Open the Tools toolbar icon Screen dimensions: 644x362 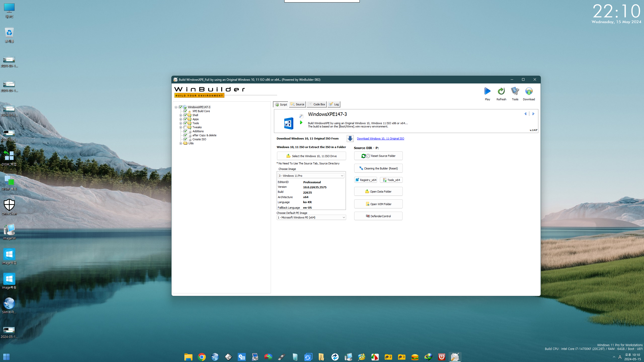(515, 91)
